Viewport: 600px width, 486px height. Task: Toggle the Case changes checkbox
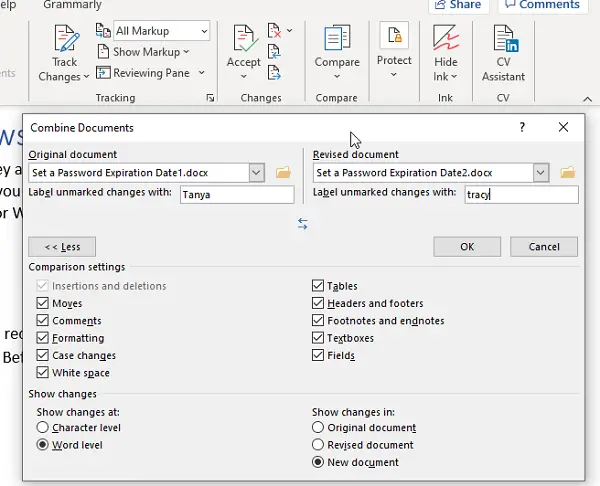tap(42, 355)
